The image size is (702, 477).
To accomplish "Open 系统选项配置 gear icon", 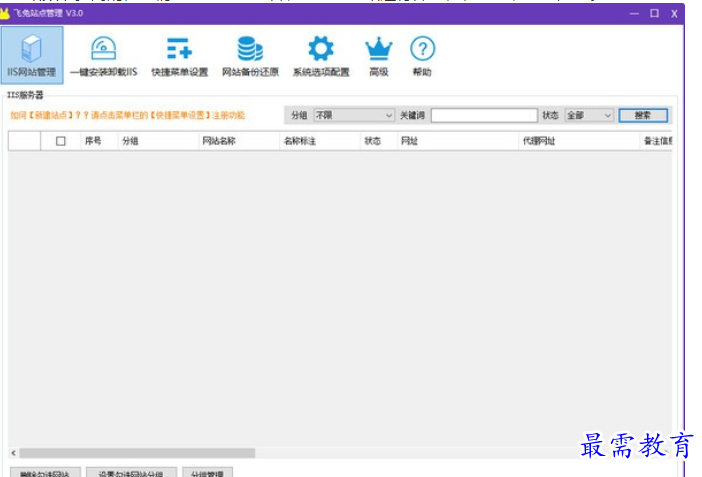I will (320, 55).
